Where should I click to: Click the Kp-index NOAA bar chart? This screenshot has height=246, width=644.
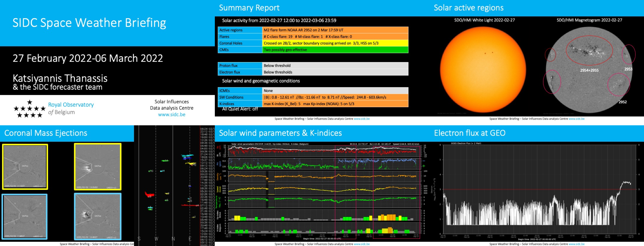point(324,215)
